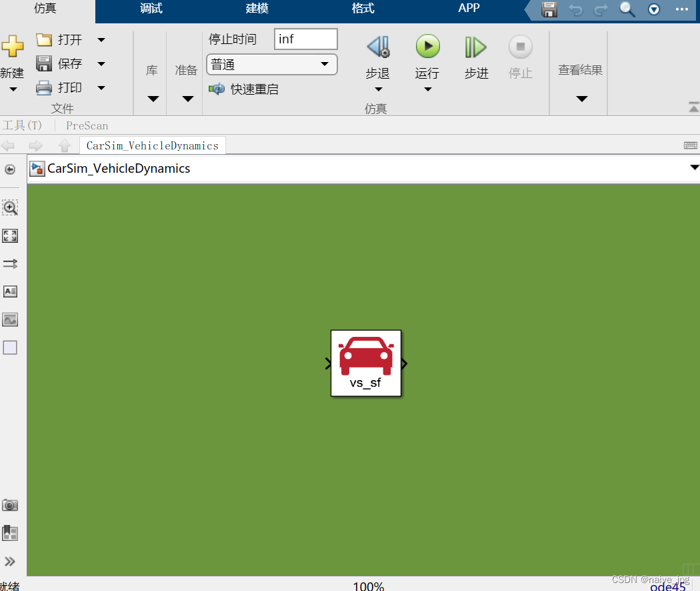
Task: Click the 快速重启 fast restart button
Action: coord(244,89)
